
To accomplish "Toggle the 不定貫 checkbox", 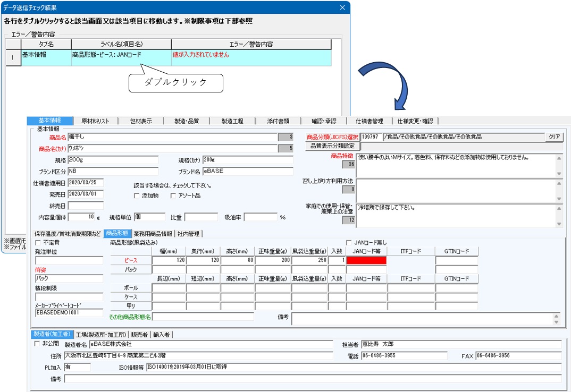I will pos(38,243).
